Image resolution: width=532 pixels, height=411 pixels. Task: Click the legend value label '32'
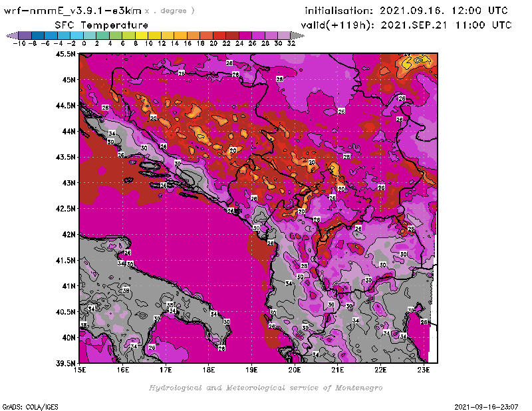291,43
